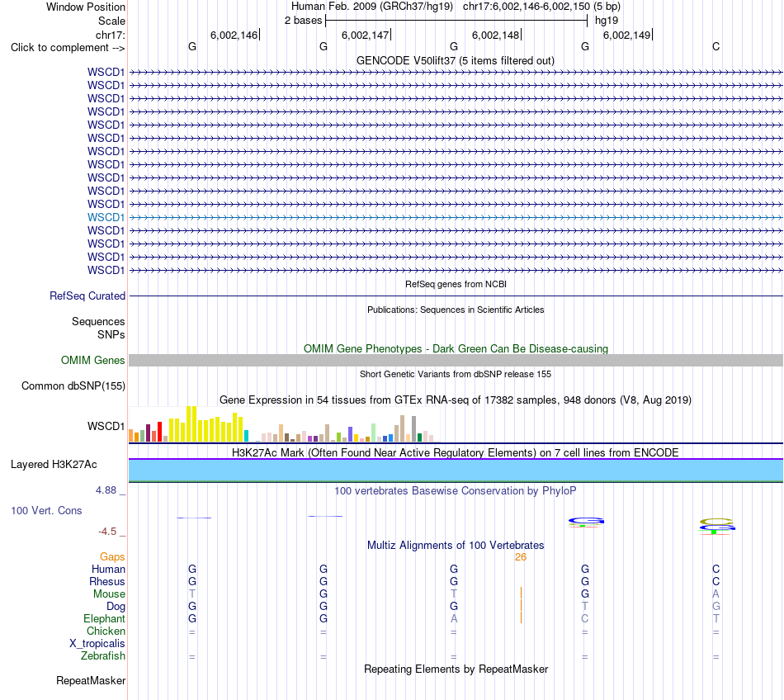Image resolution: width=784 pixels, height=700 pixels.
Task: Click the C base in the Rhesus alignment row
Action: tap(716, 581)
